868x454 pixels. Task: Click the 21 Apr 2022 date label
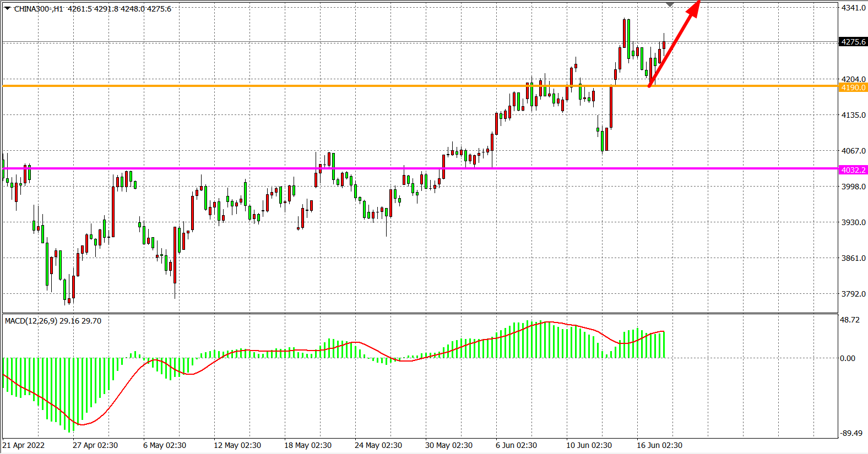(x=24, y=445)
